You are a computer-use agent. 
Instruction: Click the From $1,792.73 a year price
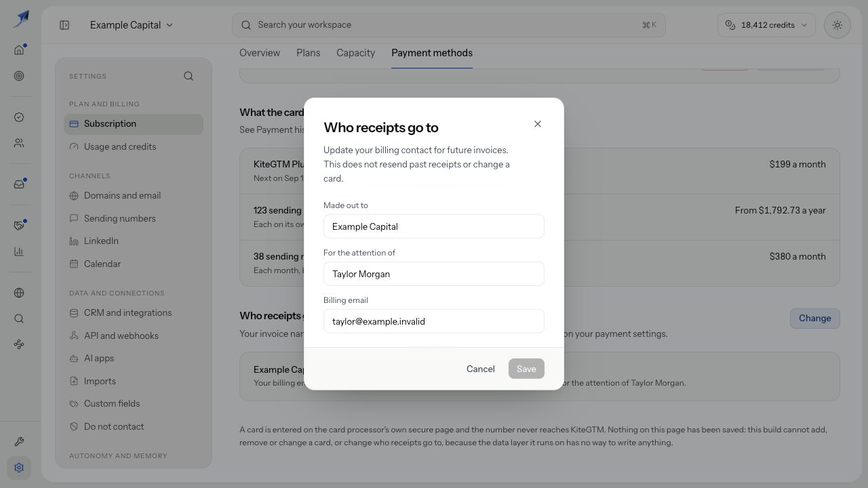(x=781, y=210)
